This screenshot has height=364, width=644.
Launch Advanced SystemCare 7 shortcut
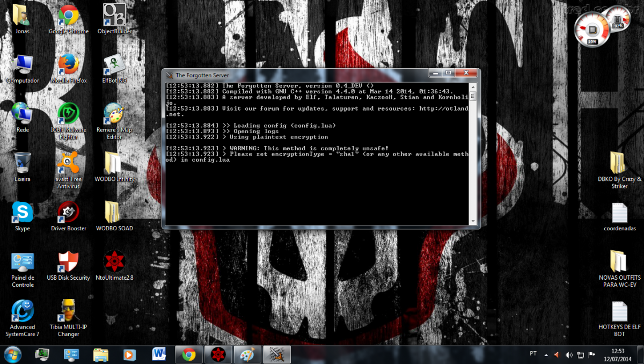[23, 318]
